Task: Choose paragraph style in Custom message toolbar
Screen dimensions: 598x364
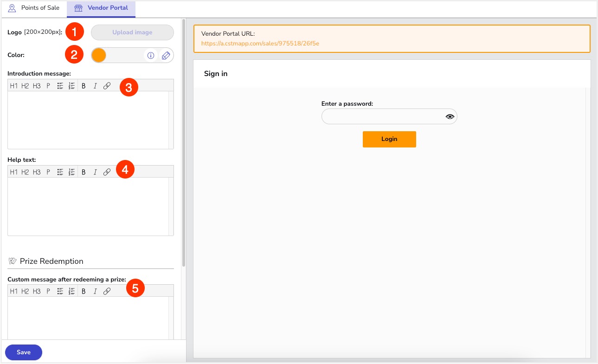Action: point(48,291)
